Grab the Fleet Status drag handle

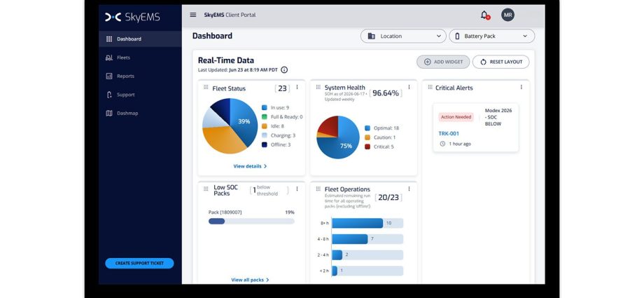(x=206, y=87)
